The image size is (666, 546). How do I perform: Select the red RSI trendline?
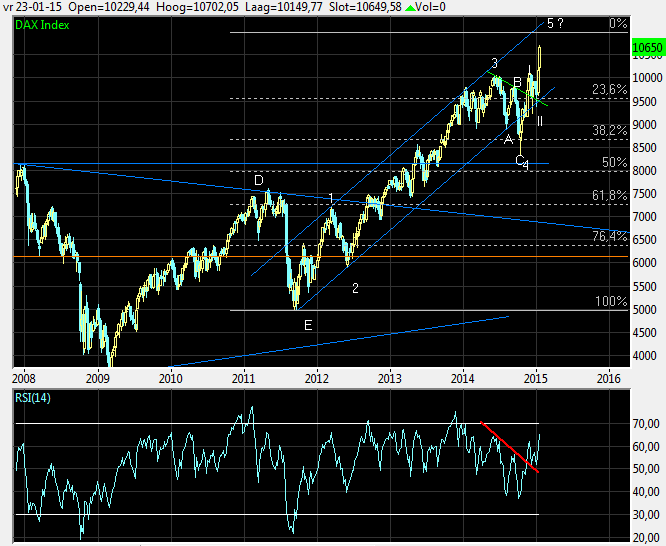coord(510,448)
